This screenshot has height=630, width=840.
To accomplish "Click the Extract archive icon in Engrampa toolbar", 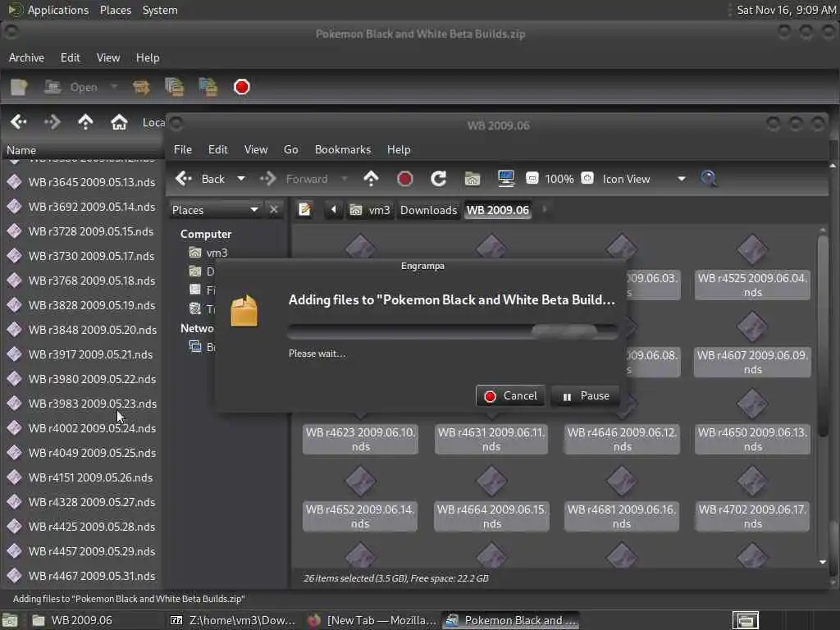I will [141, 87].
